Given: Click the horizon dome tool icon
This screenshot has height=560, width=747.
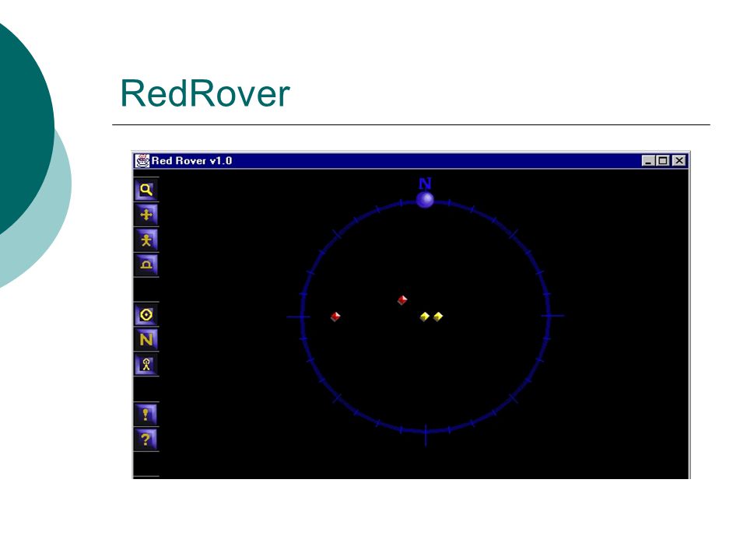Looking at the screenshot, I should coord(146,264).
